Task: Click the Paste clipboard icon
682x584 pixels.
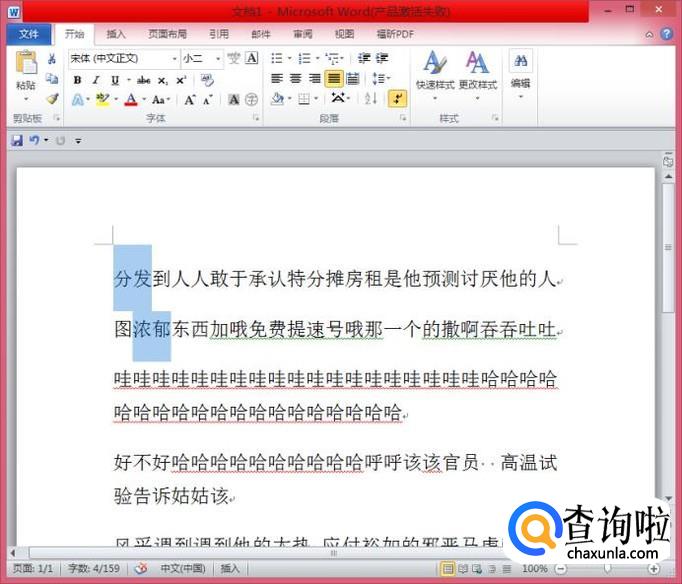Action: point(26,62)
